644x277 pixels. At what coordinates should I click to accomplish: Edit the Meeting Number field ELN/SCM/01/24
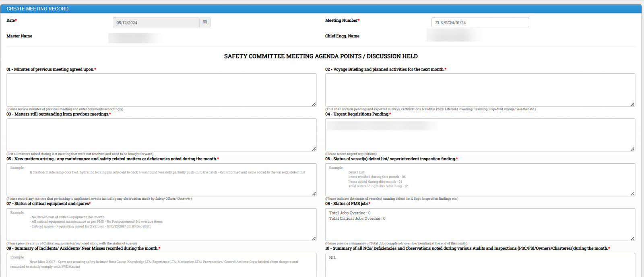[480, 23]
